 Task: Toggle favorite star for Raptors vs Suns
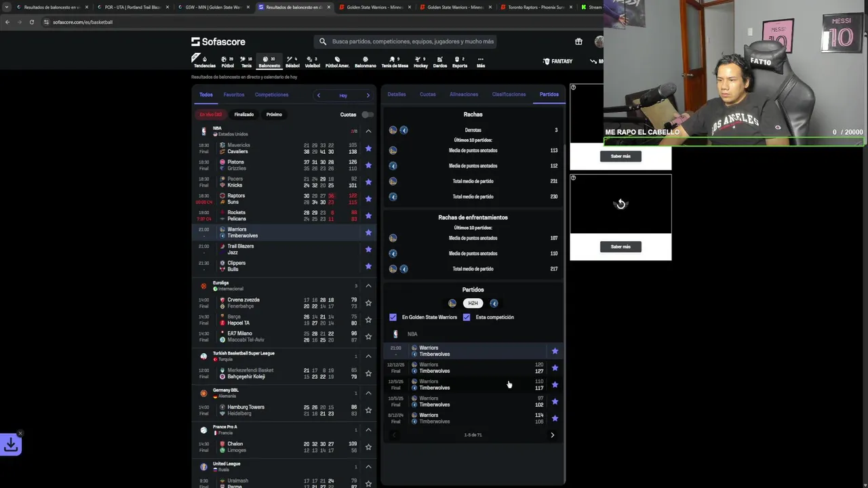[368, 199]
